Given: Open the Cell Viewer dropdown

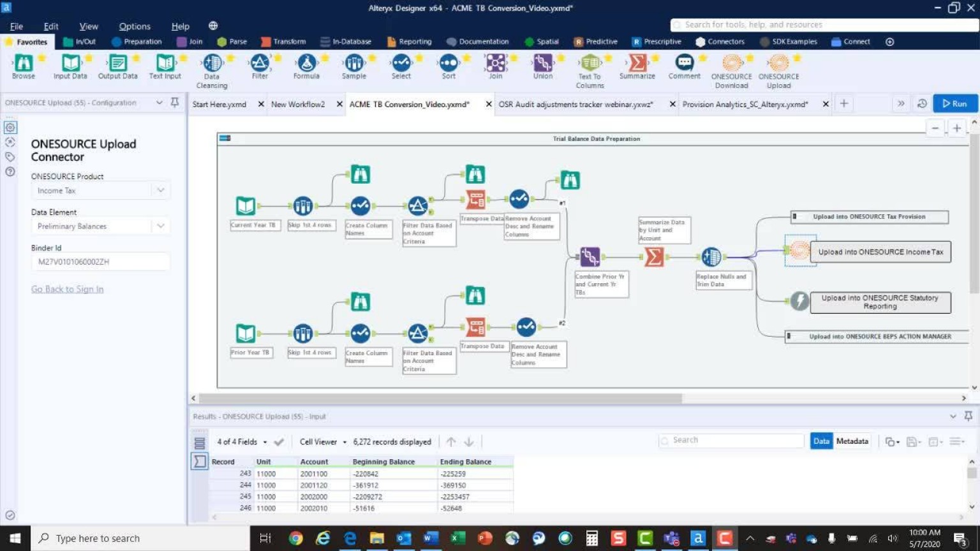Looking at the screenshot, I should coord(323,442).
